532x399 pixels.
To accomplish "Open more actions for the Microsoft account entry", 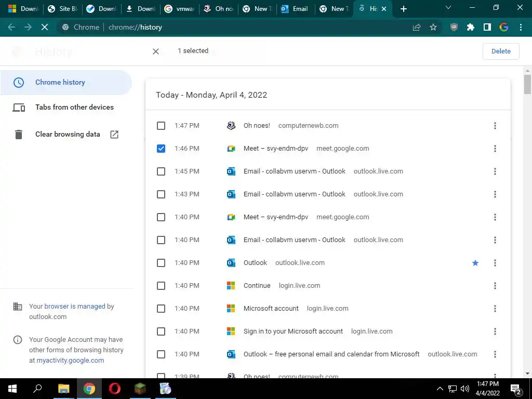I will pyautogui.click(x=495, y=309).
